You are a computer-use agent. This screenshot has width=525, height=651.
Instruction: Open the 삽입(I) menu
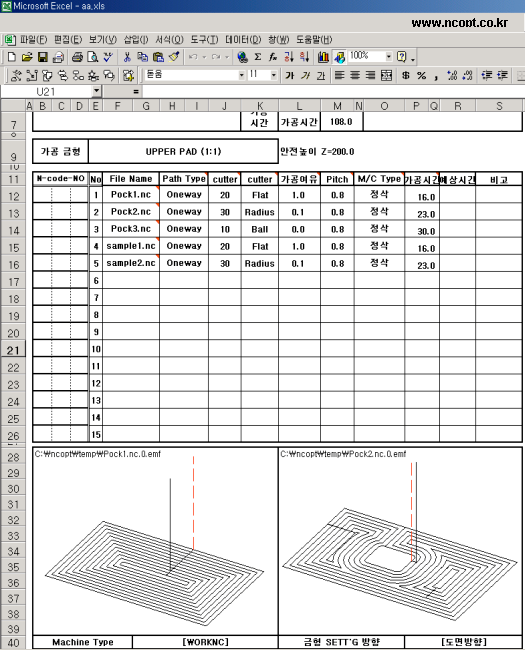[x=136, y=40]
